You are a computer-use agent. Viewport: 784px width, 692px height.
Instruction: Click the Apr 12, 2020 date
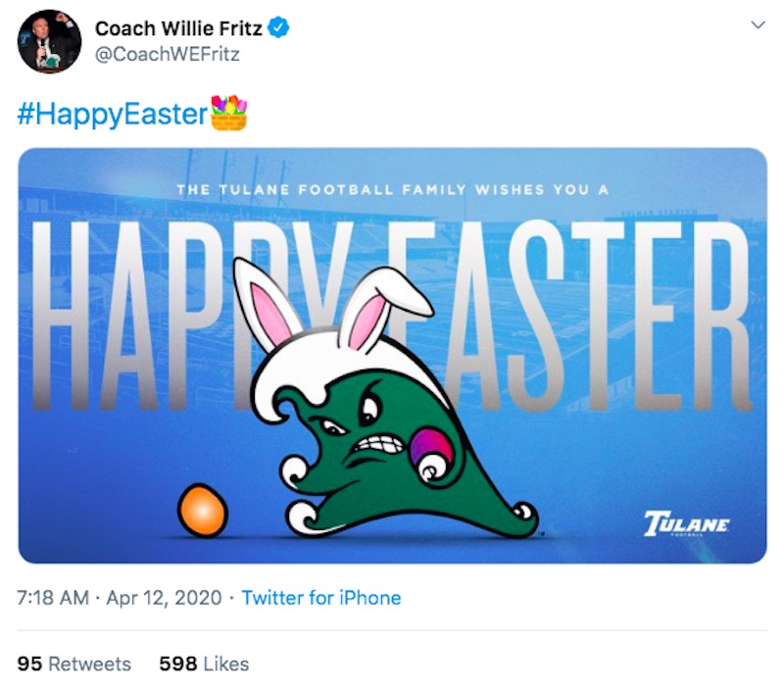[164, 598]
